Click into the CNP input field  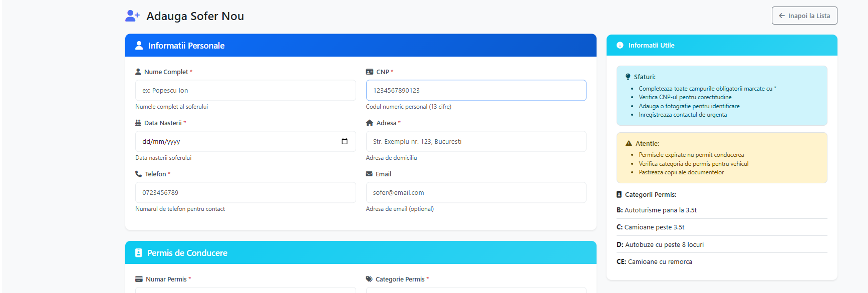click(x=476, y=91)
